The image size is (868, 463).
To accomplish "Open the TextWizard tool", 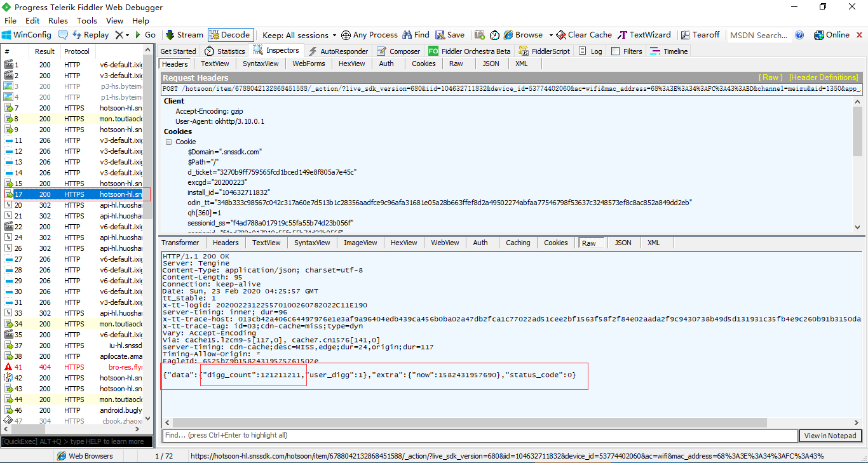I will tap(644, 35).
